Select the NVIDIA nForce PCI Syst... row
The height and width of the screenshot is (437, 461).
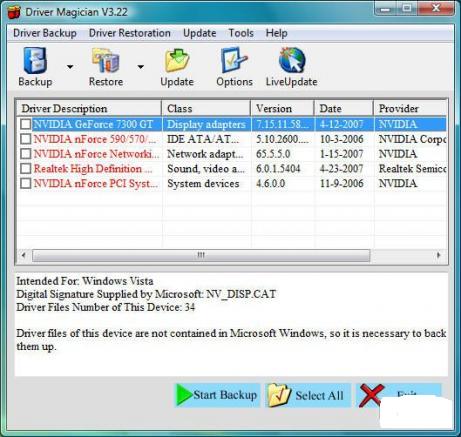[x=232, y=183]
